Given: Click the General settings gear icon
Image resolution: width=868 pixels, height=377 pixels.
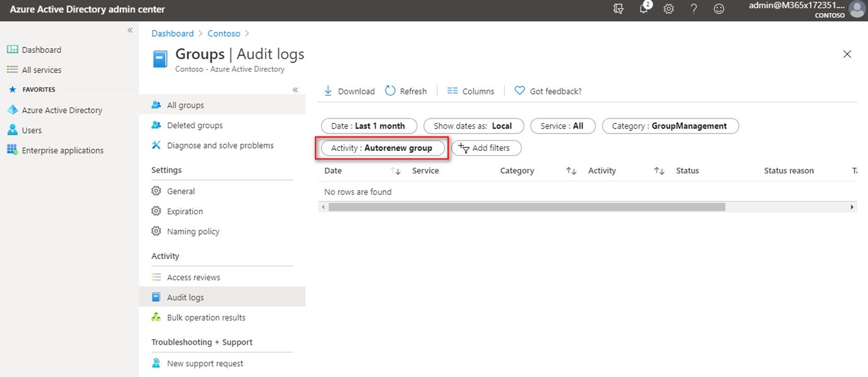Looking at the screenshot, I should [156, 191].
